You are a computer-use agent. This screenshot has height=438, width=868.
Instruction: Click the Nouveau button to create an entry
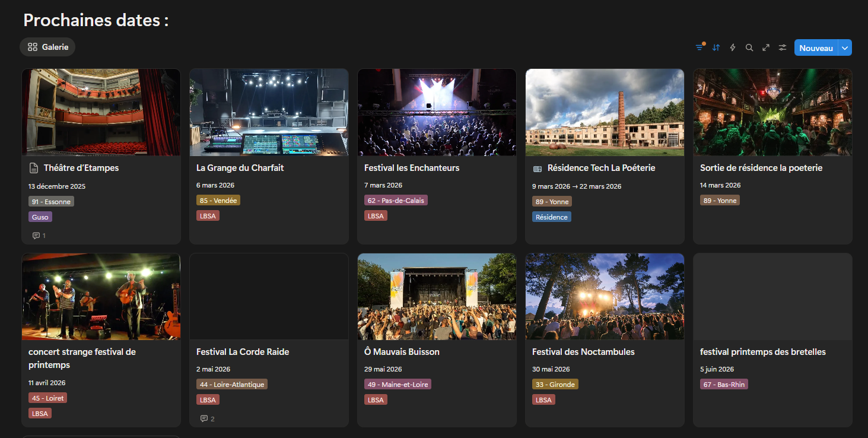(816, 47)
